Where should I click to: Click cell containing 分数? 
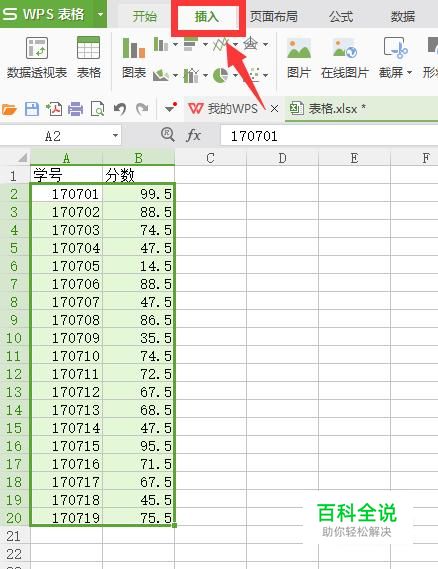click(138, 175)
